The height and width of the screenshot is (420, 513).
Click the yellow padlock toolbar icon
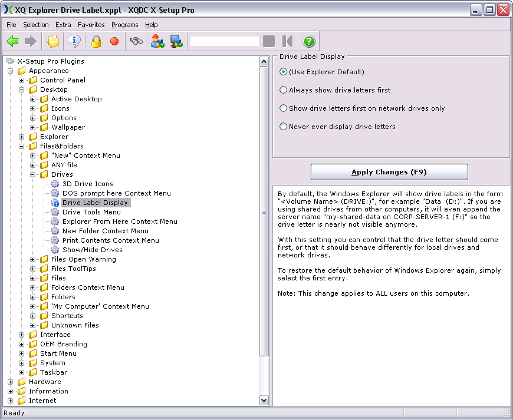(x=96, y=41)
